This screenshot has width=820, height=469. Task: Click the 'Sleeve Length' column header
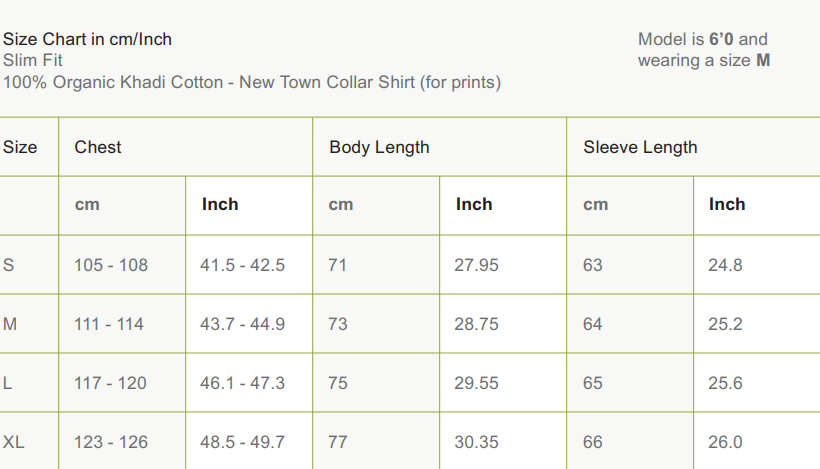click(x=640, y=147)
